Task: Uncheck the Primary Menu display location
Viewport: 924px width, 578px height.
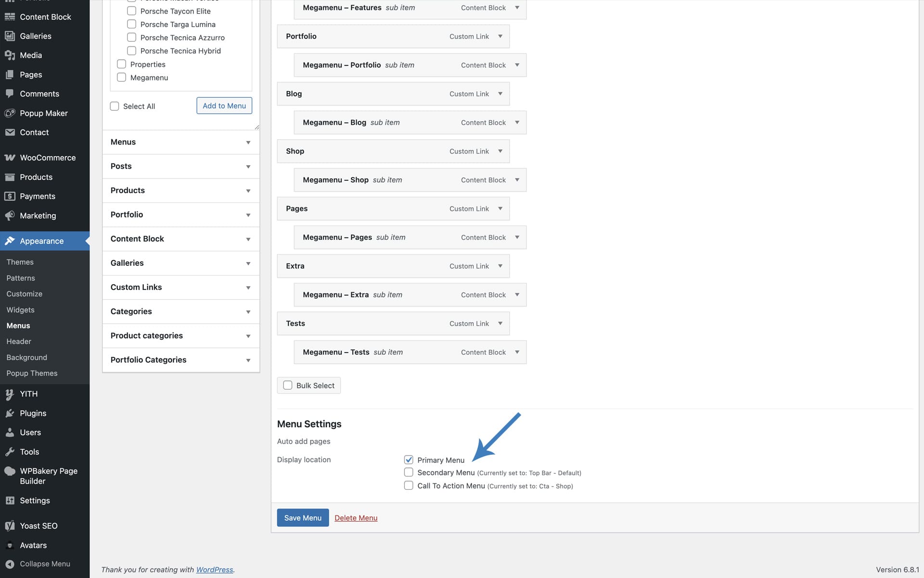Action: pyautogui.click(x=409, y=460)
